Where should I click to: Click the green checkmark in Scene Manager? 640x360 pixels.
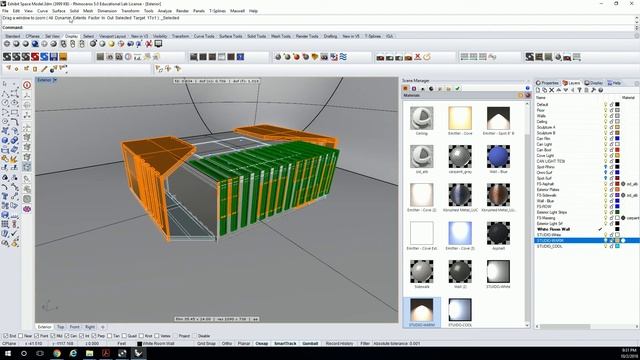[458, 89]
